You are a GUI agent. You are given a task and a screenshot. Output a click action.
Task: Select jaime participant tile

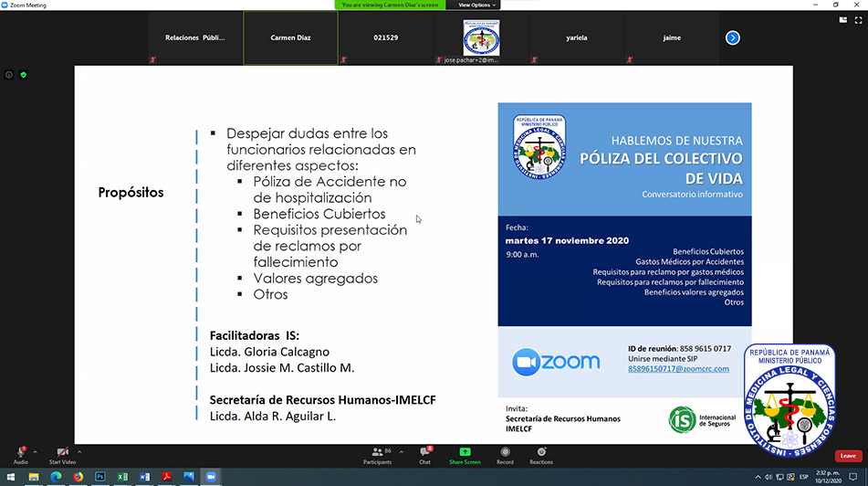(672, 37)
